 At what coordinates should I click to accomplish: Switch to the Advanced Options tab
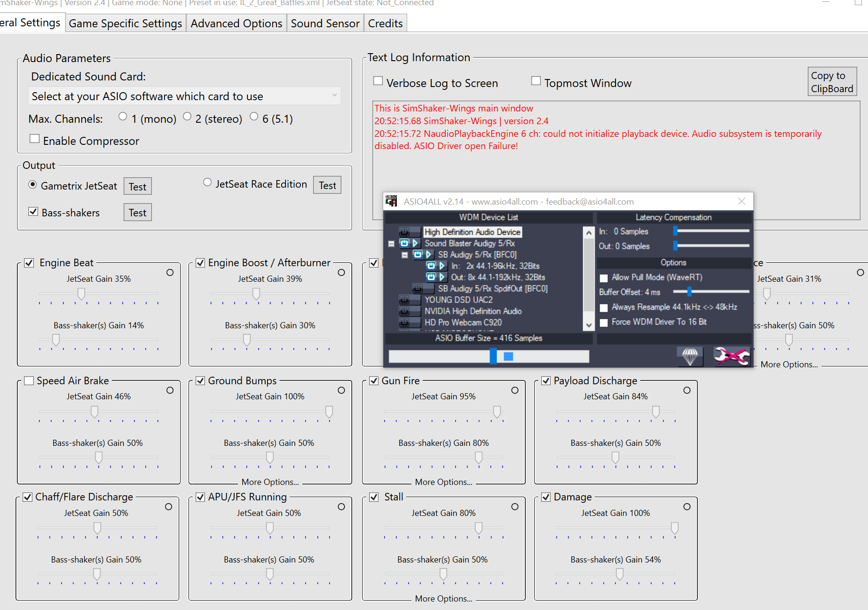point(237,24)
